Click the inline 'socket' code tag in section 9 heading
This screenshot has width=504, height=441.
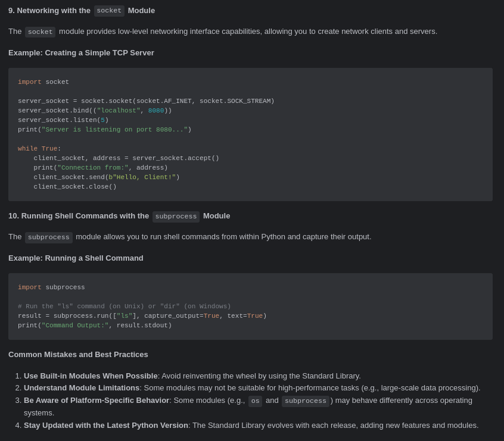point(109,11)
